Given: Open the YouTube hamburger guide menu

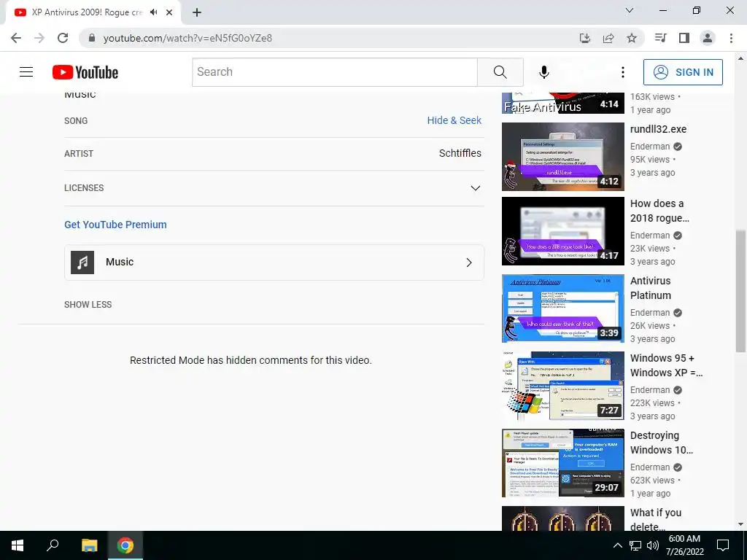Looking at the screenshot, I should click(x=26, y=72).
